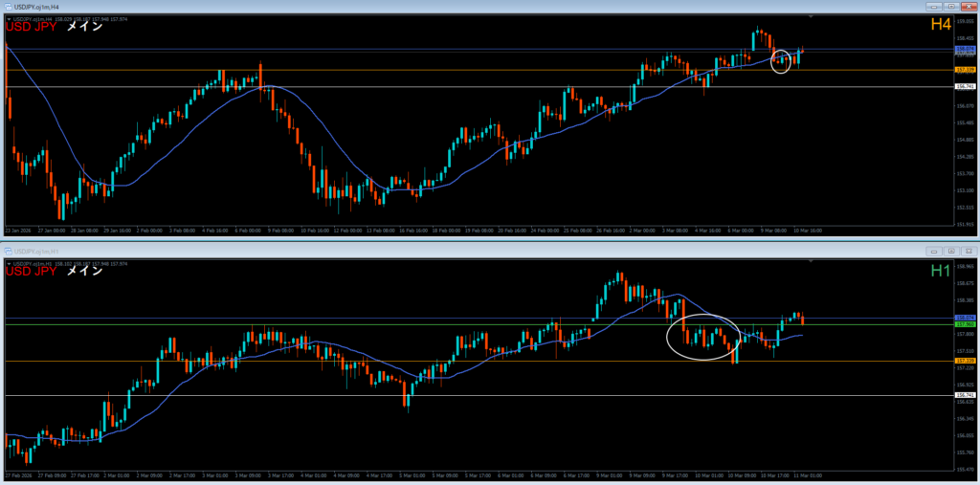Minimize the H1 chart window
The width and height of the screenshot is (980, 485).
coord(936,251)
